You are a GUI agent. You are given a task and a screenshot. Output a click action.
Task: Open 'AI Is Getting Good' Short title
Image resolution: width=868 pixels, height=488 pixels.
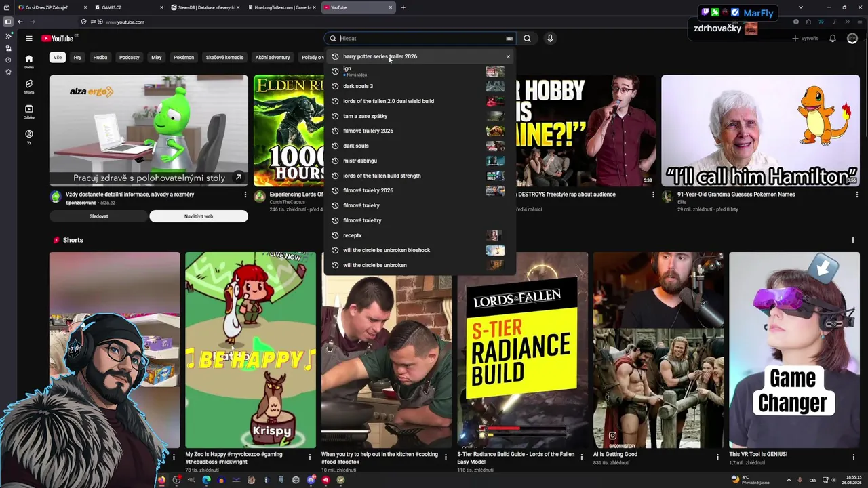(615, 454)
